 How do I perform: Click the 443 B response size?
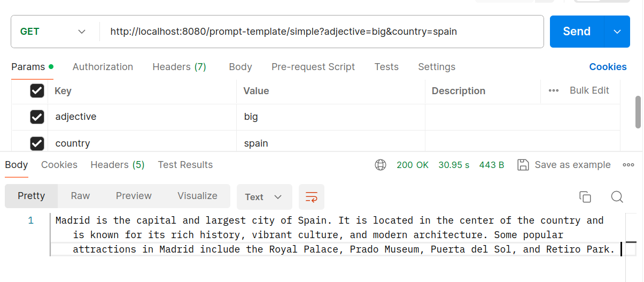click(492, 165)
